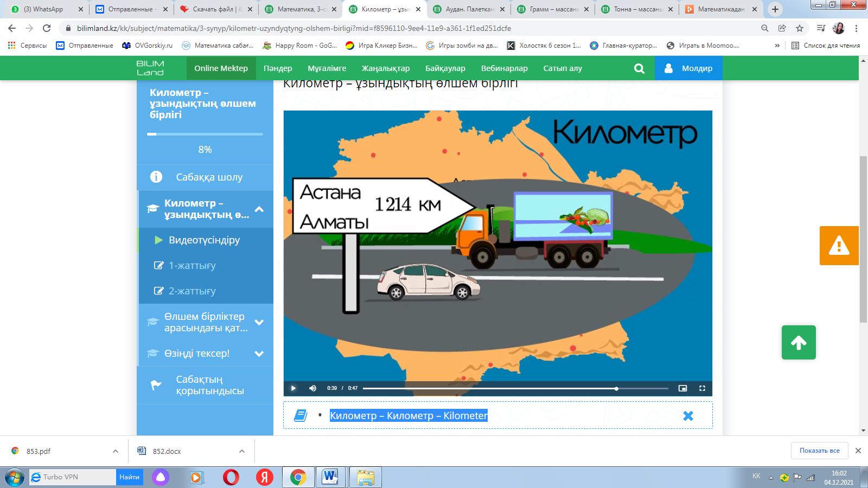This screenshot has height=488, width=868.
Task: Open video in fullscreen mode
Action: (702, 388)
